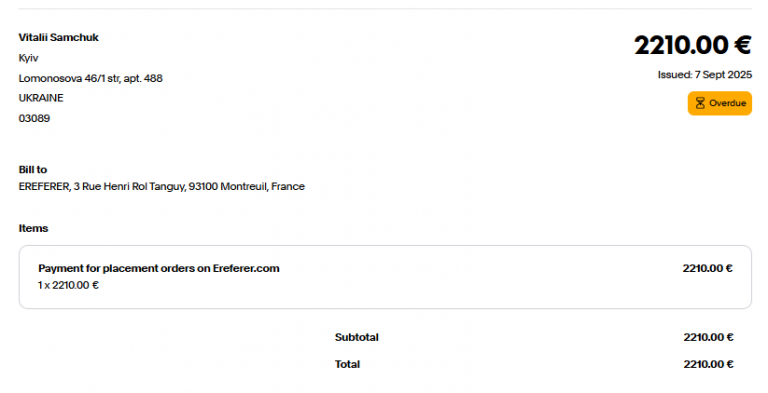Click the hourglass icon in Overdue badge
Screen dimensions: 768x393
700,103
